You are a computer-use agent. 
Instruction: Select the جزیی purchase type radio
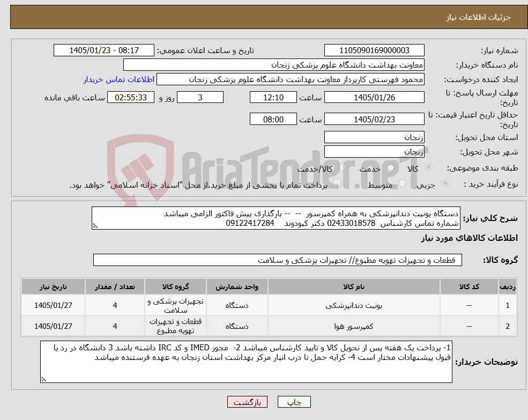445,183
